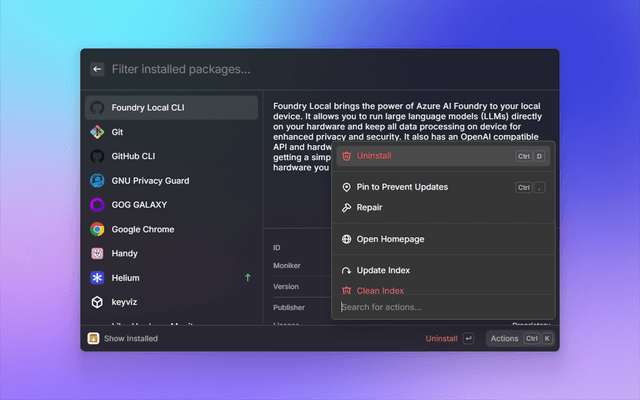Click the Git package icon
This screenshot has height=400, width=640.
point(97,132)
